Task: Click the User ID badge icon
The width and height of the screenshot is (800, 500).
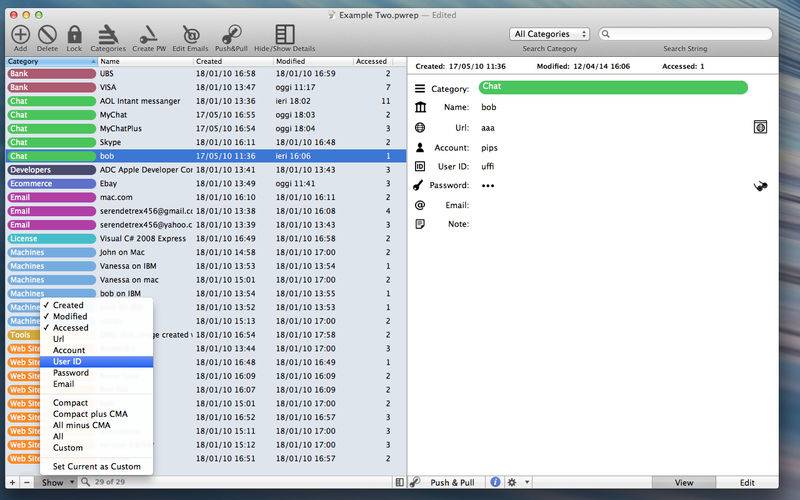Action: (x=420, y=166)
